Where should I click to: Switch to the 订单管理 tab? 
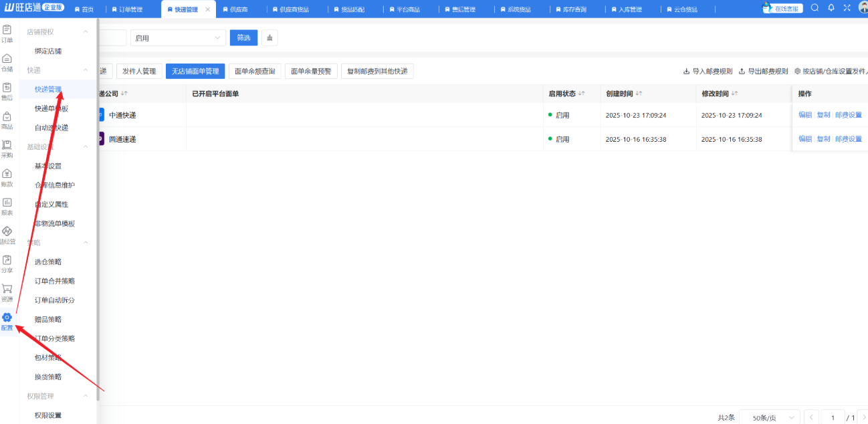tap(128, 9)
